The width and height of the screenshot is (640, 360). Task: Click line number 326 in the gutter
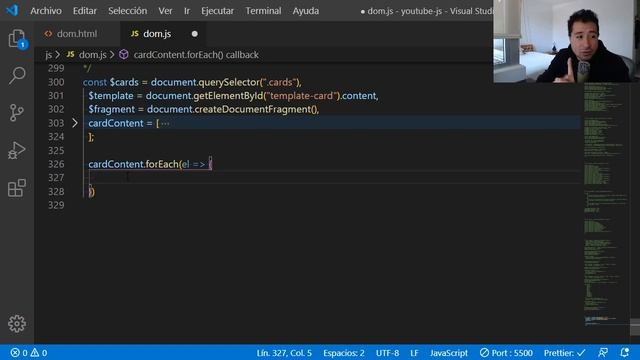tap(56, 164)
